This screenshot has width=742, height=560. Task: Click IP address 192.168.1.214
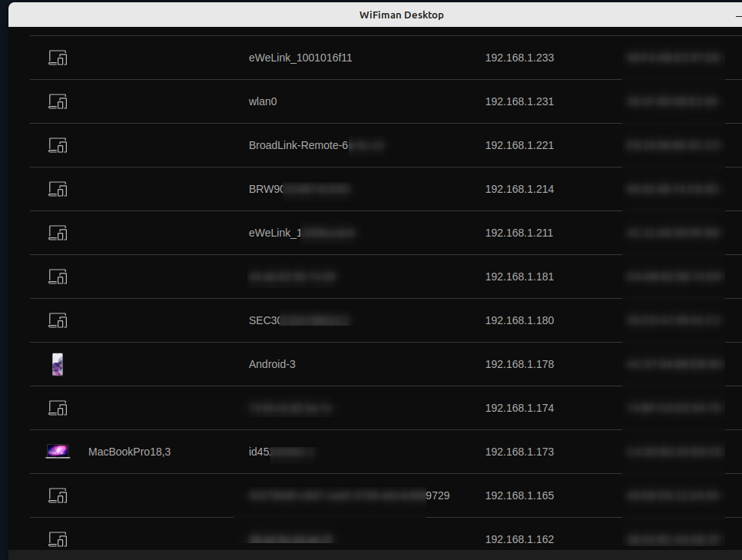[x=519, y=189]
